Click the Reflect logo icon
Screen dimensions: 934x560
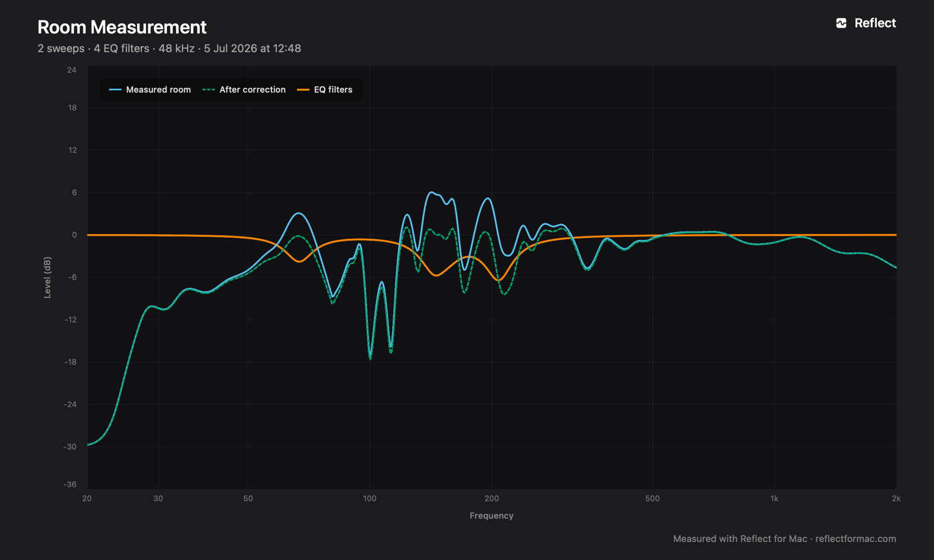(841, 23)
